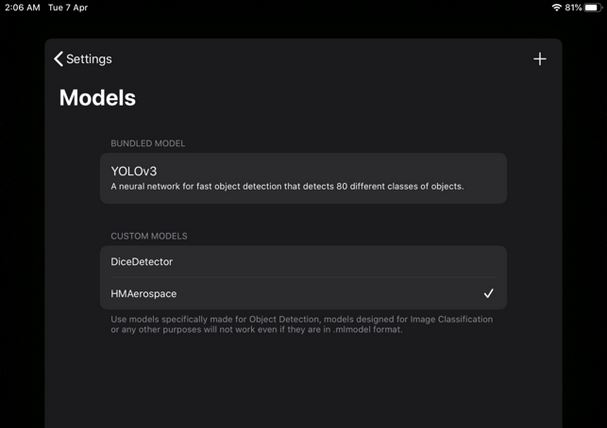Tap the Tue 7 Apr date
This screenshot has height=428, width=607.
click(71, 7)
